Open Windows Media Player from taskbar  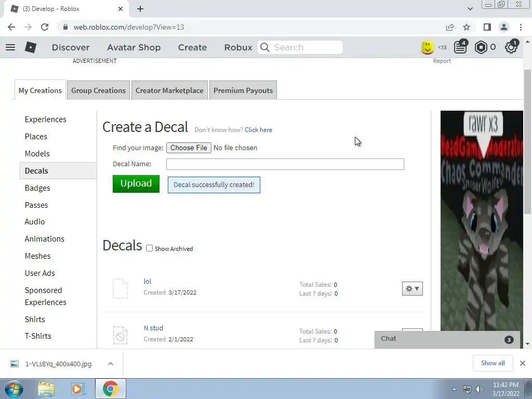tap(77, 389)
